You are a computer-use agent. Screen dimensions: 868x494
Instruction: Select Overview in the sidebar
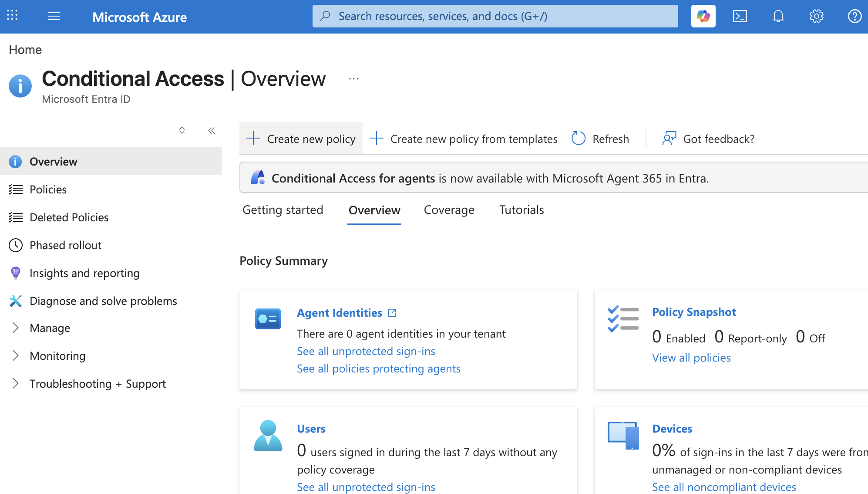click(x=111, y=161)
